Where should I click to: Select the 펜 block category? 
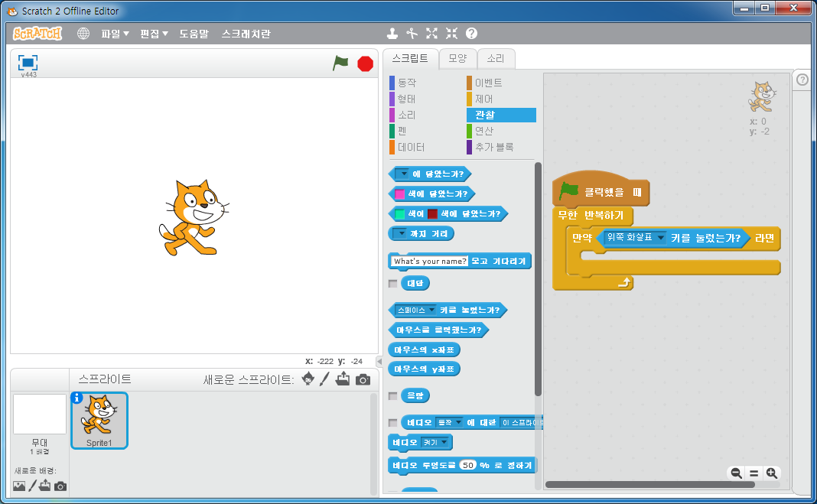coord(402,131)
